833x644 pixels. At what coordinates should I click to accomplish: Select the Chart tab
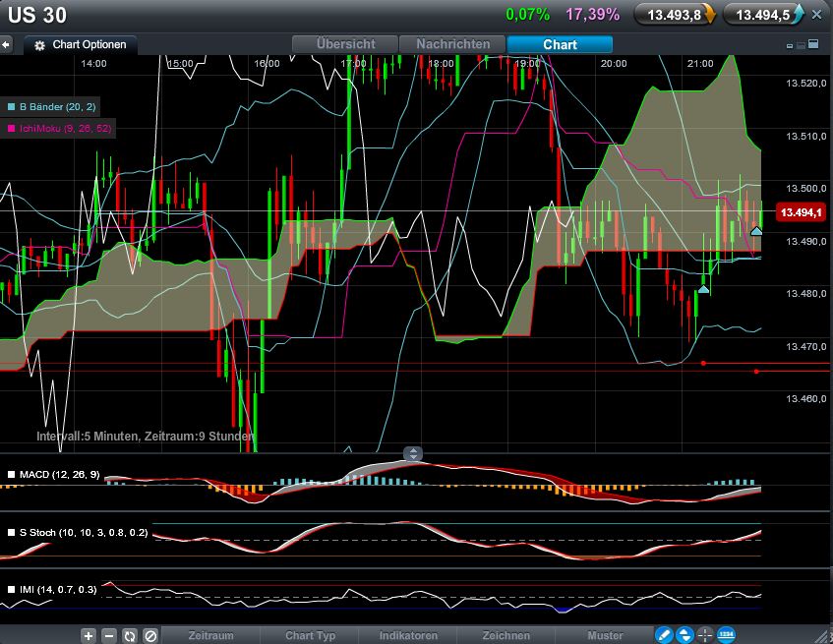560,44
